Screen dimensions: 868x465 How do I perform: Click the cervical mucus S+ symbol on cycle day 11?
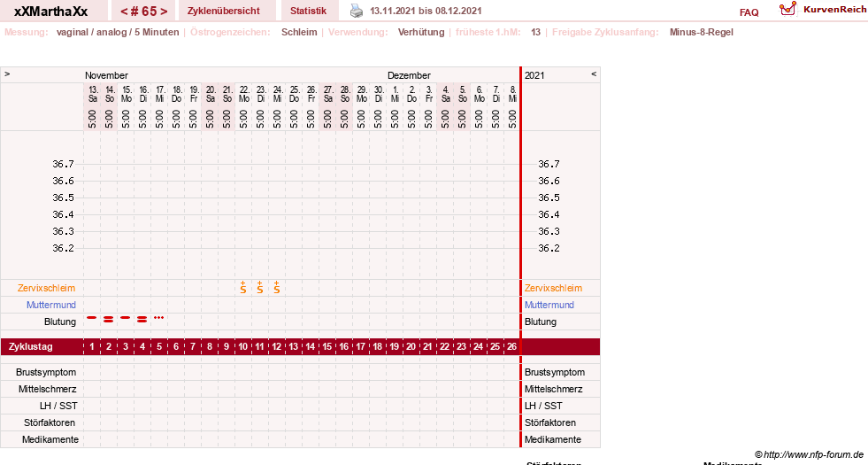[259, 287]
